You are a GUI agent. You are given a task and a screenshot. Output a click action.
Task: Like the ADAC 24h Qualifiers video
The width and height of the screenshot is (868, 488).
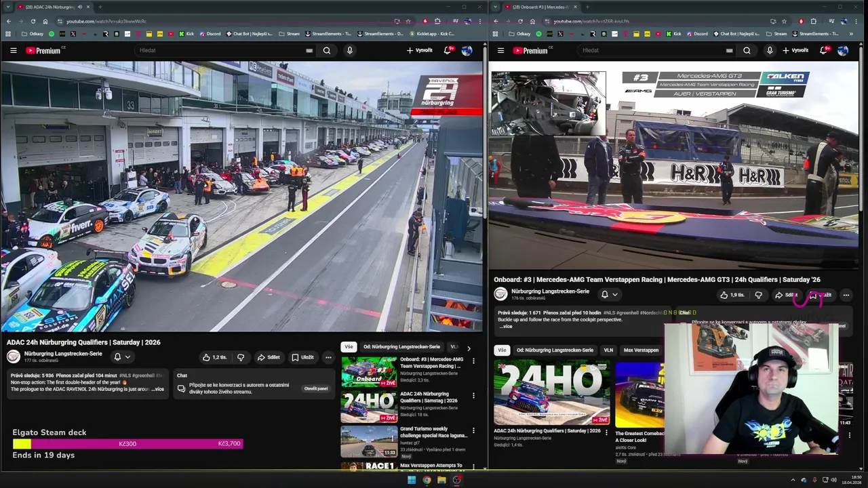(214, 357)
